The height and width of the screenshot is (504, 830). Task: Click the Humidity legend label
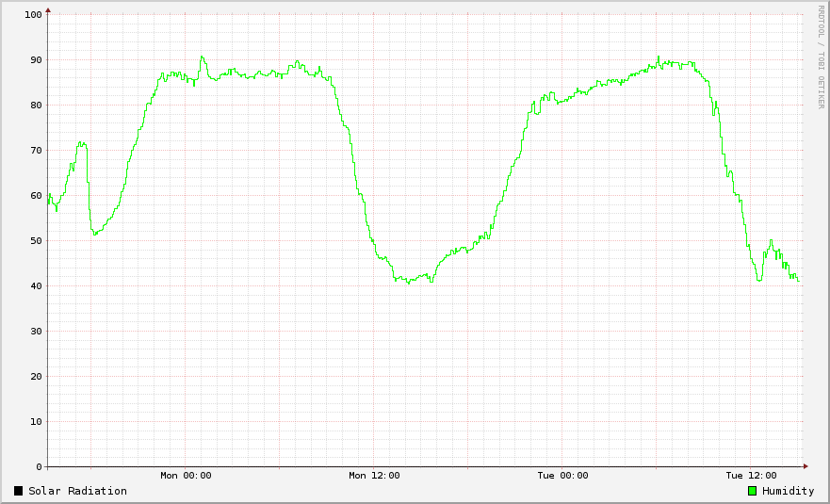click(789, 491)
